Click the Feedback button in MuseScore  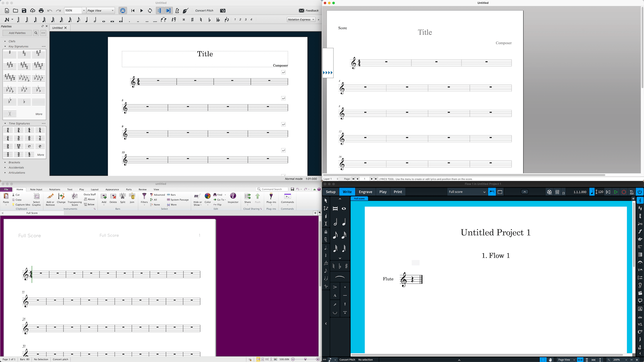[x=309, y=11]
